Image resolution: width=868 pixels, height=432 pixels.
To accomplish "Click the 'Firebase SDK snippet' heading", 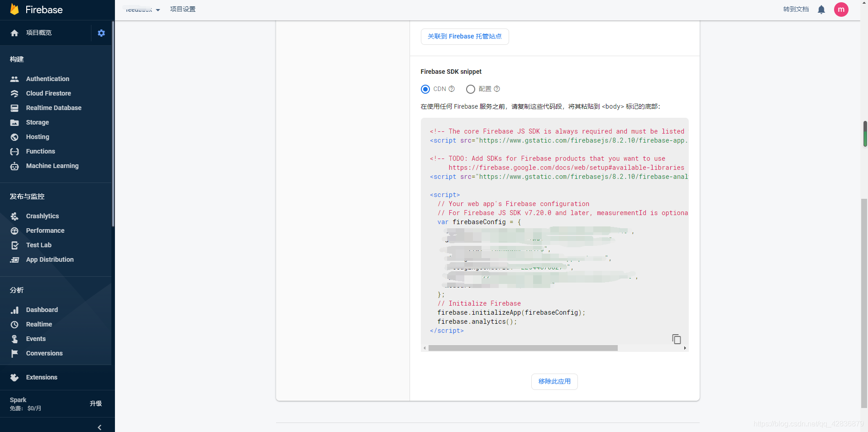I will (x=451, y=72).
